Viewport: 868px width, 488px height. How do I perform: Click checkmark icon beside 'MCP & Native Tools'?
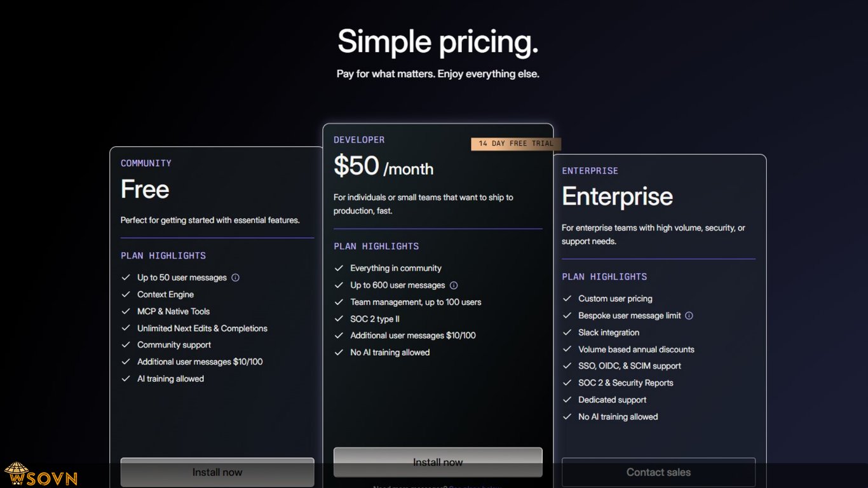[x=126, y=311]
